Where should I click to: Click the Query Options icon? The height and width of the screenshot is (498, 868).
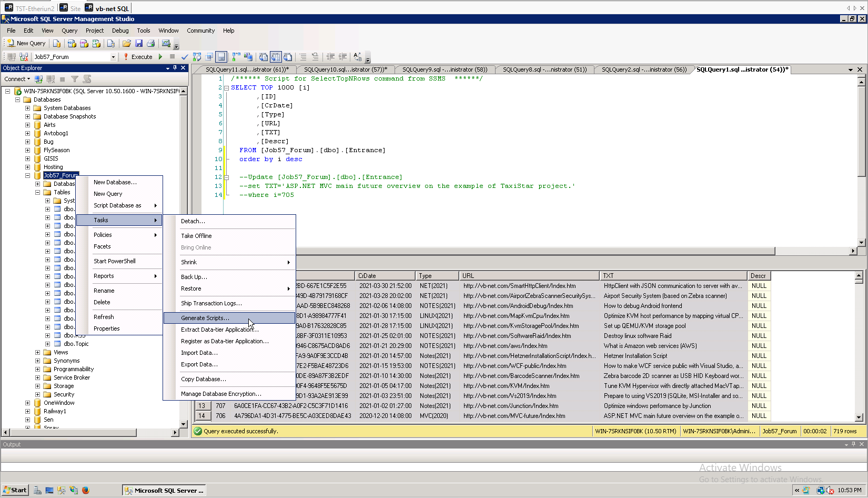pyautogui.click(x=209, y=57)
